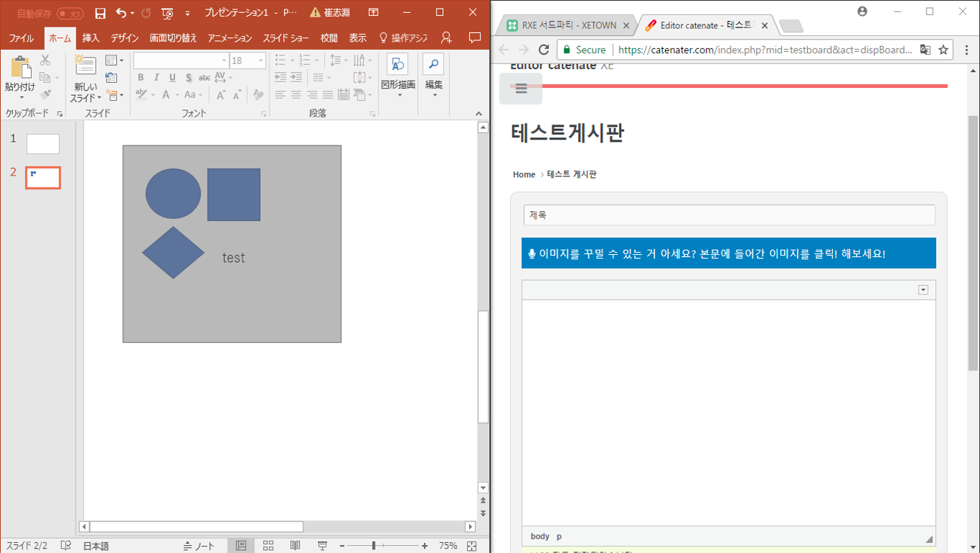980x553 pixels.
Task: Click the zoom slider handle
Action: coord(373,546)
